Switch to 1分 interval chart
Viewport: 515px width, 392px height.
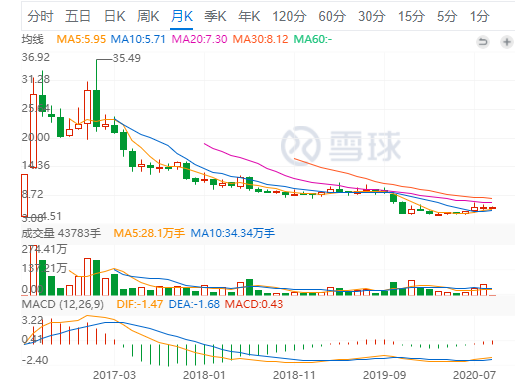[479, 16]
